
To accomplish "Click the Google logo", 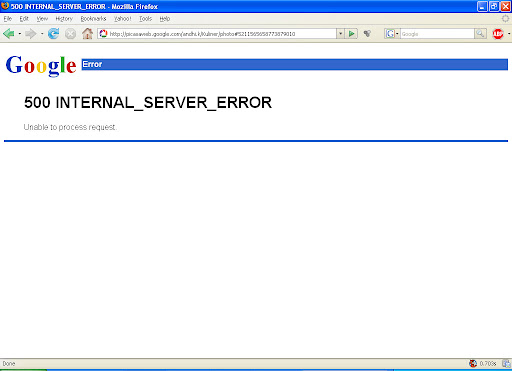I will click(x=41, y=65).
